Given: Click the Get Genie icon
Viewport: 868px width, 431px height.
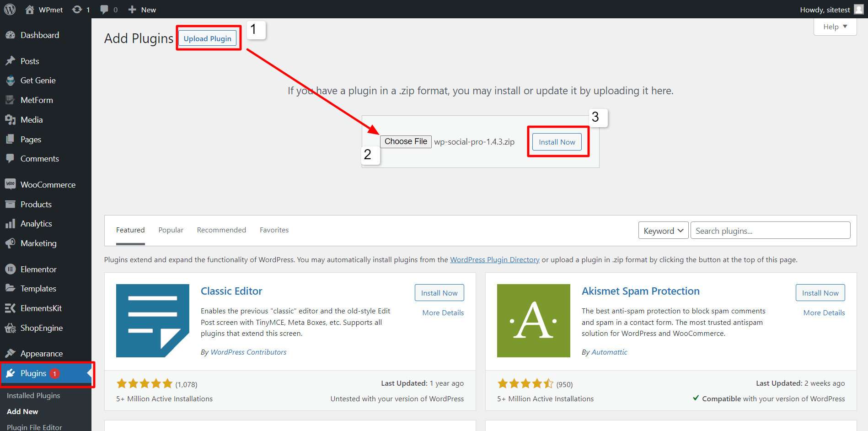Looking at the screenshot, I should (10, 81).
